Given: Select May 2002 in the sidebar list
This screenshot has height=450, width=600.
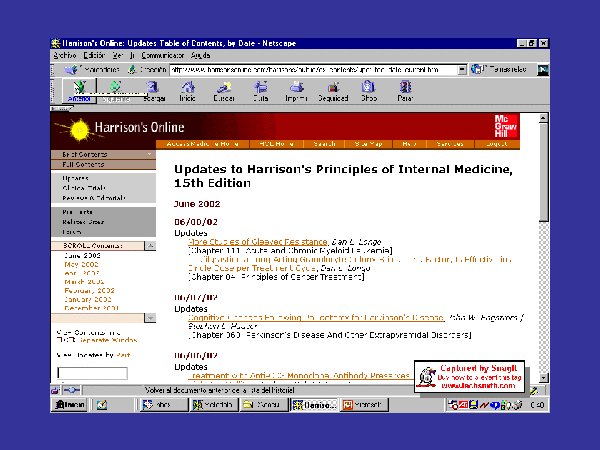Looking at the screenshot, I should (x=81, y=264).
